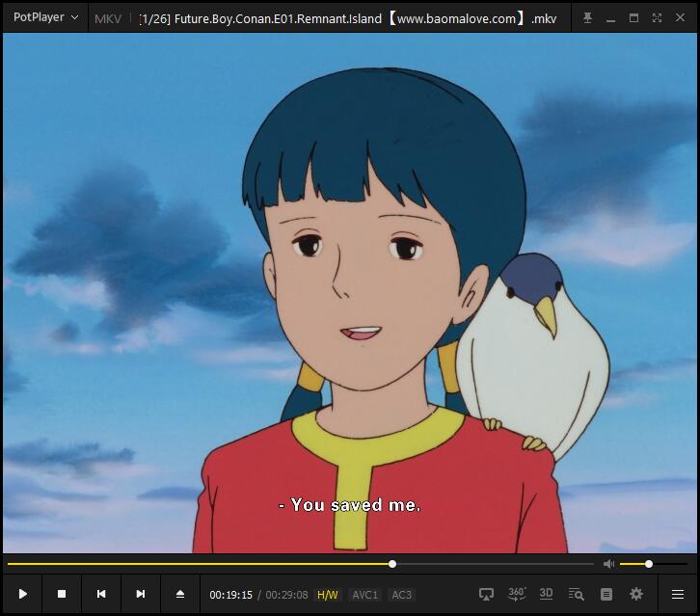
Task: Open the playlist search icon
Action: coord(576,594)
